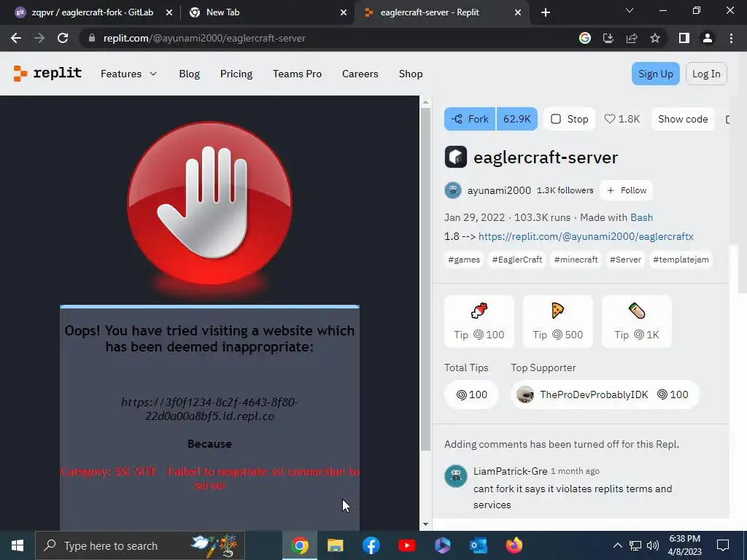Click the padlock site info icon

92,38
